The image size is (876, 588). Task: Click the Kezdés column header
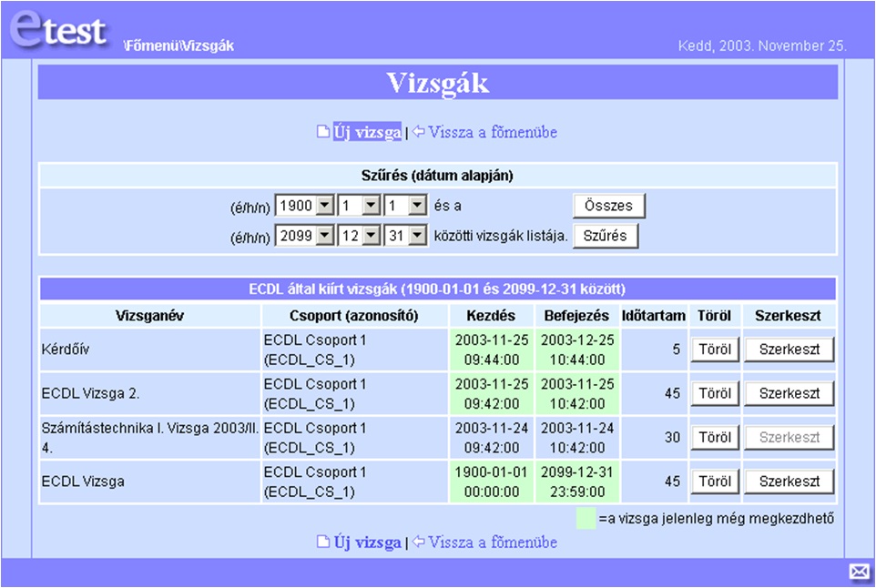coord(491,316)
